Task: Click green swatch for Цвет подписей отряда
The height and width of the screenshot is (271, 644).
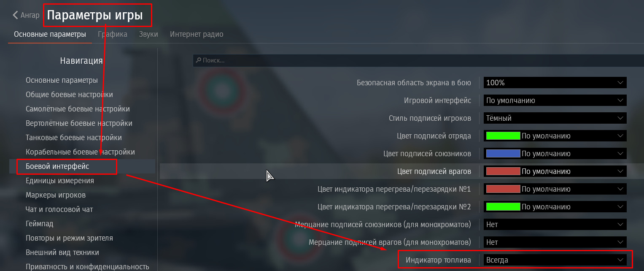Action: click(x=503, y=136)
